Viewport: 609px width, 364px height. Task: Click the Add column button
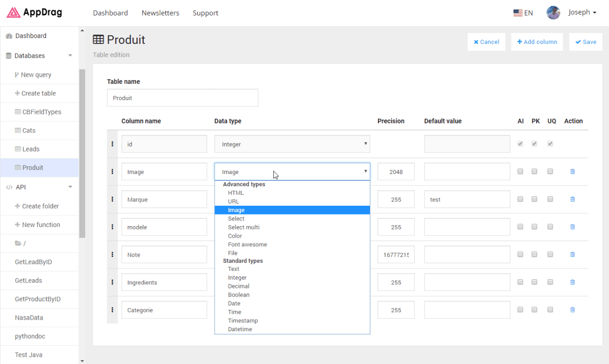tap(537, 42)
